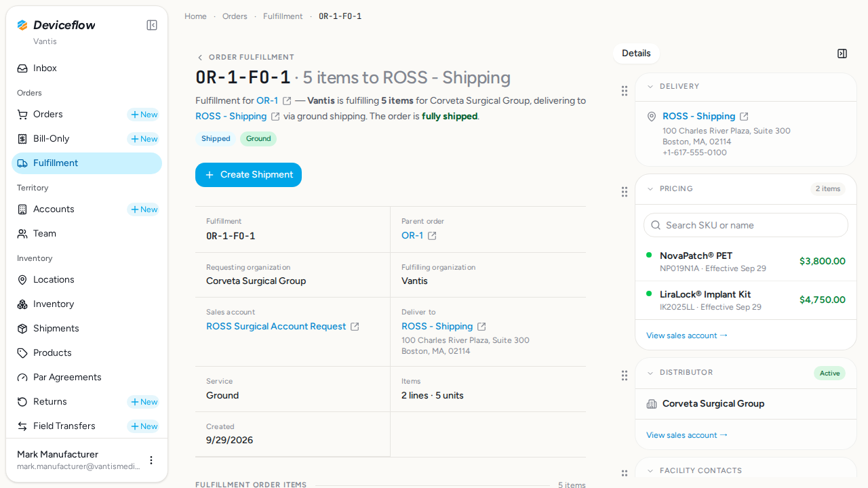The image size is (868, 488).
Task: Open Par Agreements in the sidebar
Action: (x=87, y=378)
